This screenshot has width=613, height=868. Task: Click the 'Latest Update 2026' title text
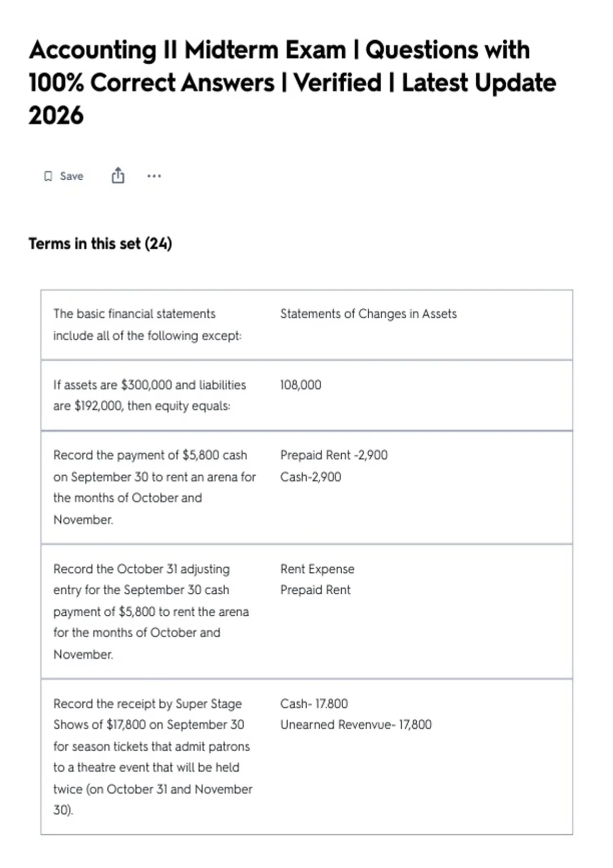tap(292, 99)
